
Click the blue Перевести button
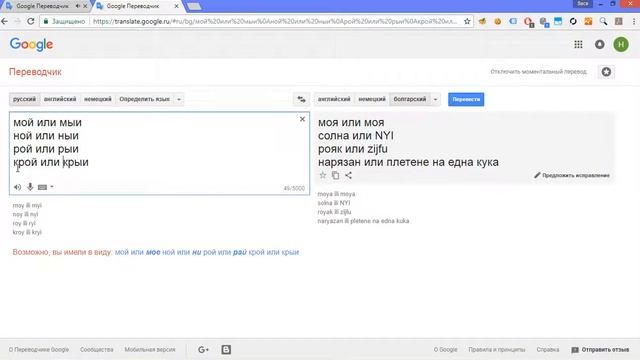click(x=466, y=99)
